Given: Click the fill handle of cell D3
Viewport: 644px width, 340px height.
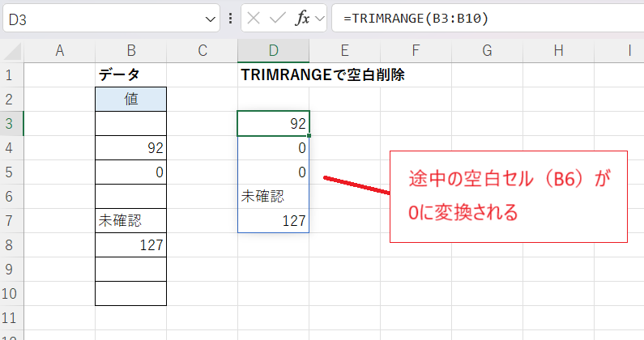Looking at the screenshot, I should [x=309, y=135].
